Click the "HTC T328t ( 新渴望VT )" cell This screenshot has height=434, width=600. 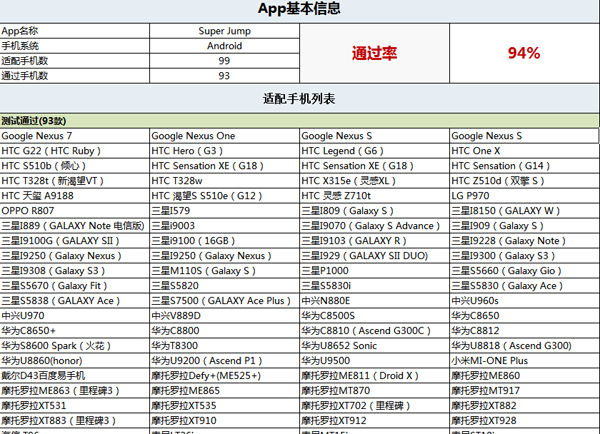click(x=75, y=181)
